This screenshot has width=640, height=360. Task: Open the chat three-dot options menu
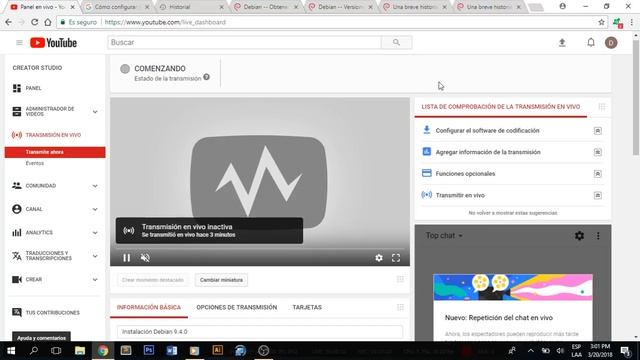pos(598,236)
